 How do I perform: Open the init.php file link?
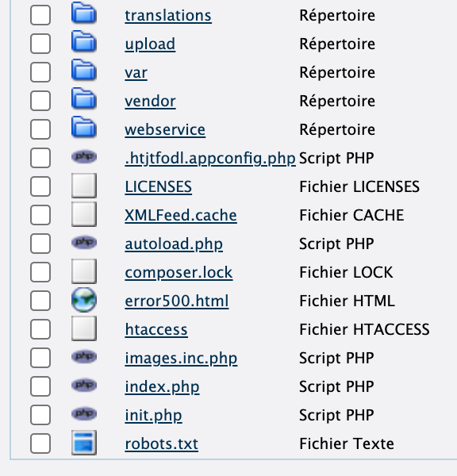[153, 416]
